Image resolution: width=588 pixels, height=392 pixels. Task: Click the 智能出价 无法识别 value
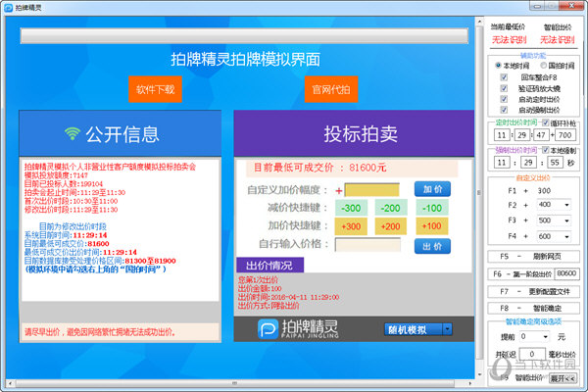tap(557, 40)
